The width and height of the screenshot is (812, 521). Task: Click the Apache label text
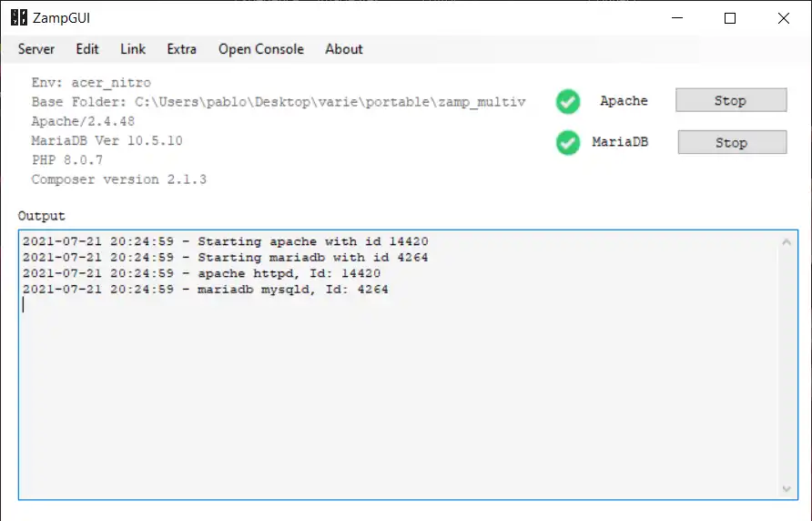[x=624, y=100]
